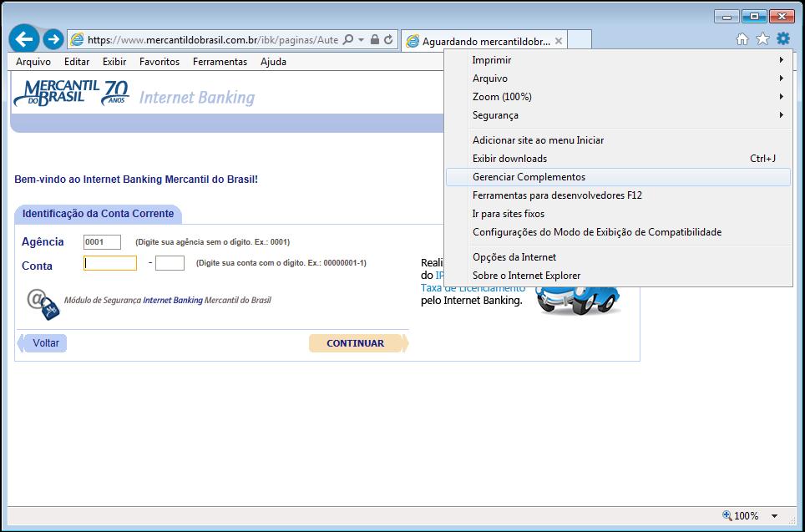Close the Aguardando mercantildobr tab
This screenshot has height=532, width=805.
[x=559, y=41]
